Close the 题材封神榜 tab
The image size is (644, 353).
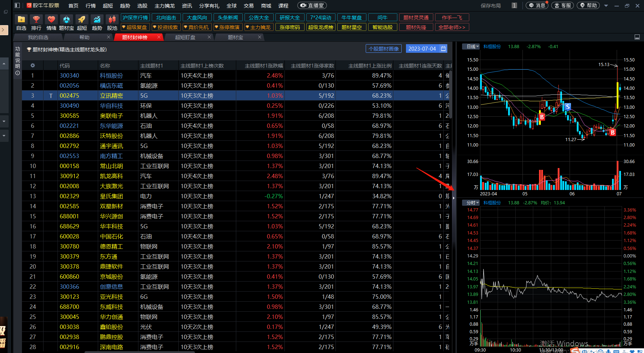coord(159,37)
